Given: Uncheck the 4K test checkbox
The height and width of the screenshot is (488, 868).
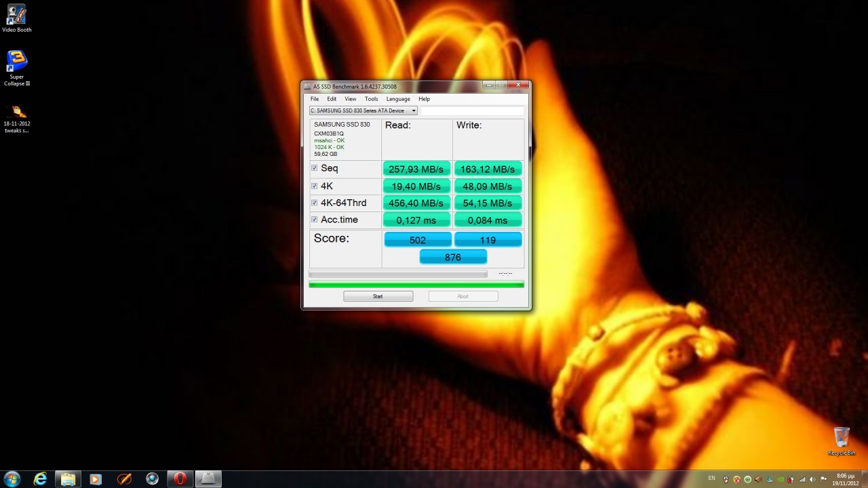Looking at the screenshot, I should tap(314, 186).
